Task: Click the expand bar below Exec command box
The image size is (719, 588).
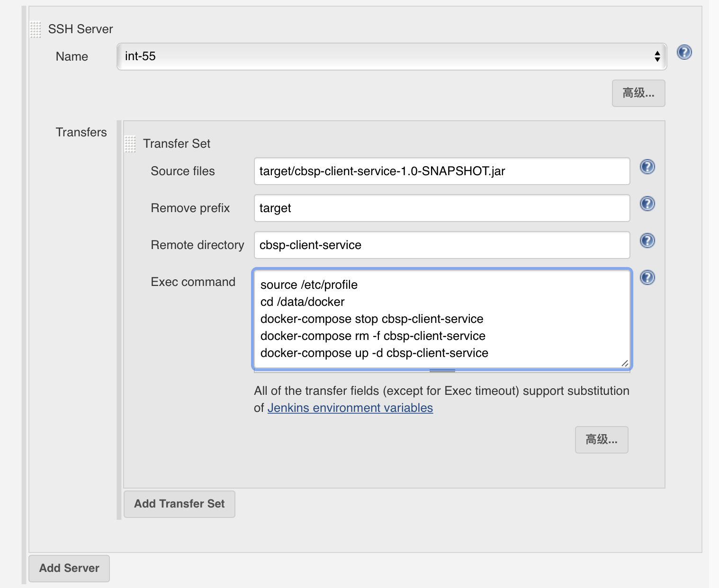Action: tap(442, 371)
